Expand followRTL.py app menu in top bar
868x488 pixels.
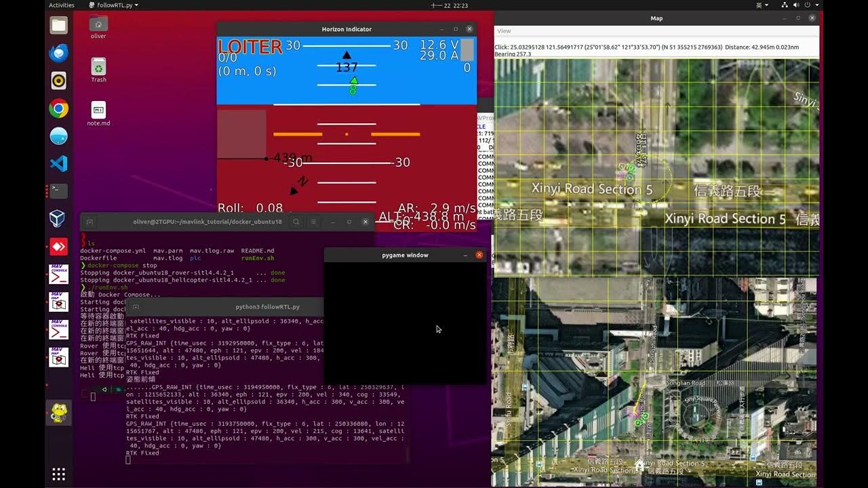(113, 5)
